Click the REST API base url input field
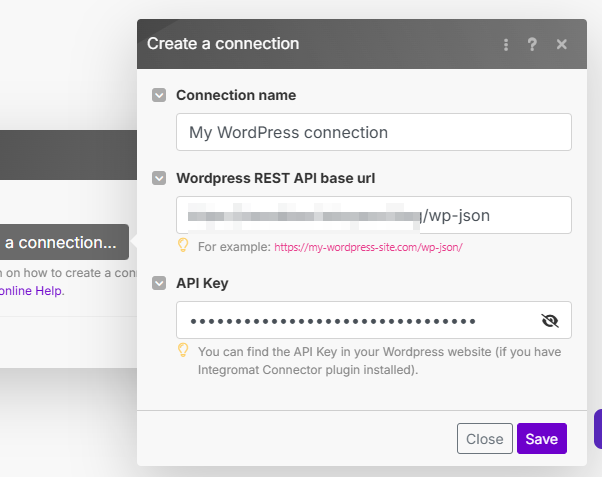Screen dimensions: 602x477 coord(374,215)
